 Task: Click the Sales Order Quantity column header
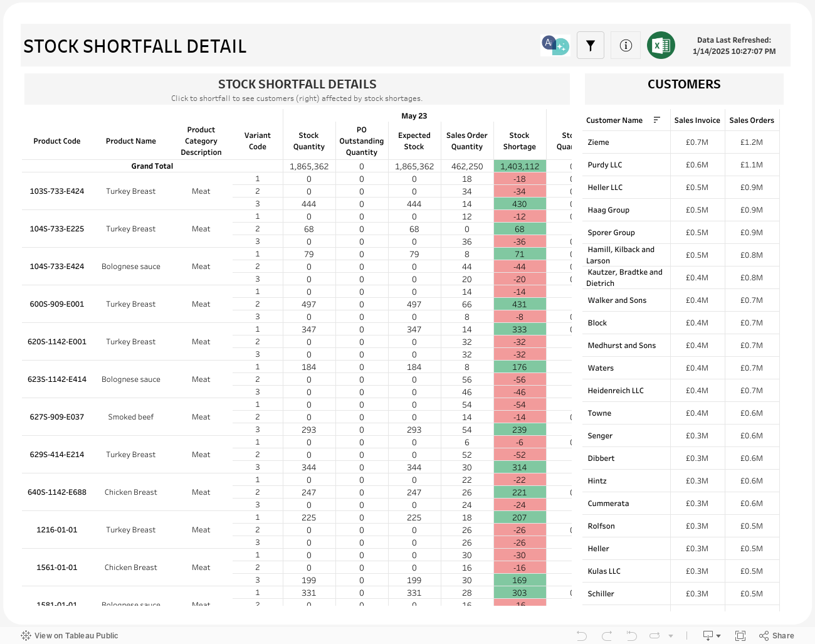(x=467, y=141)
